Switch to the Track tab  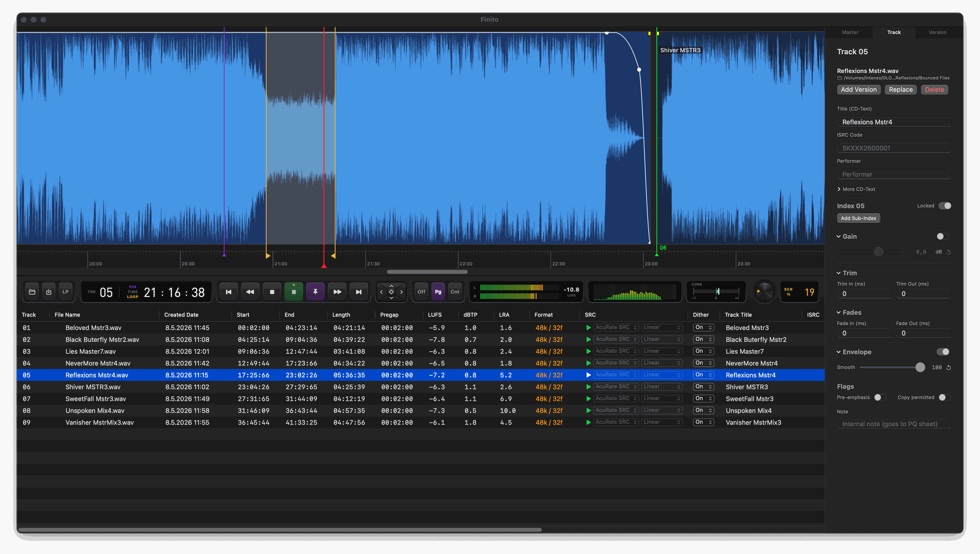pyautogui.click(x=894, y=32)
